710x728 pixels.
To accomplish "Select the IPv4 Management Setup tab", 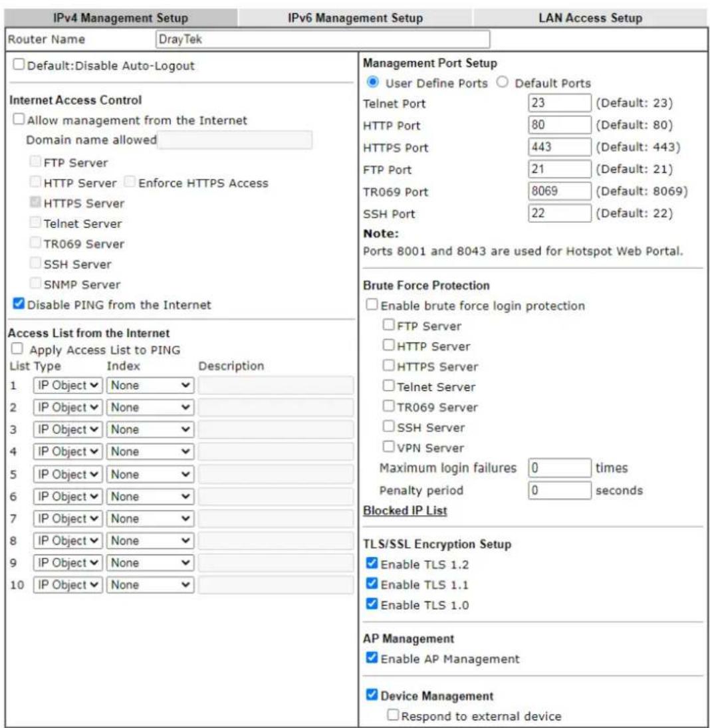I will pyautogui.click(x=121, y=18).
